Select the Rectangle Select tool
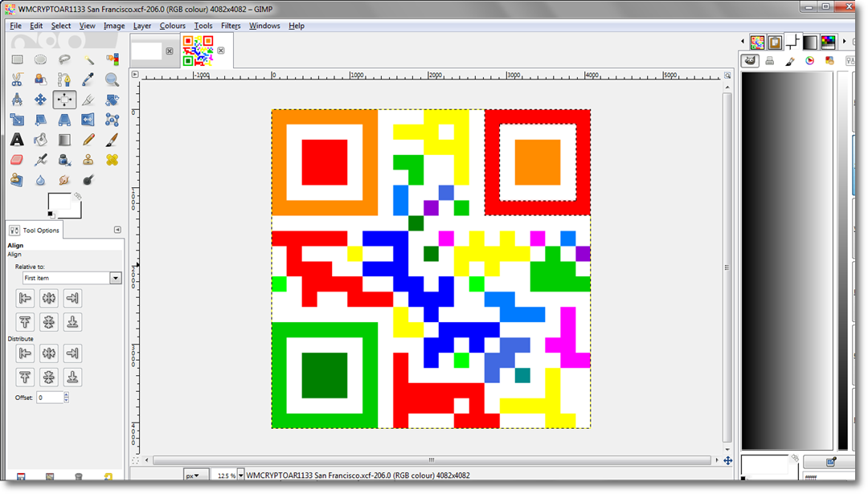The height and width of the screenshot is (494, 868). point(17,59)
